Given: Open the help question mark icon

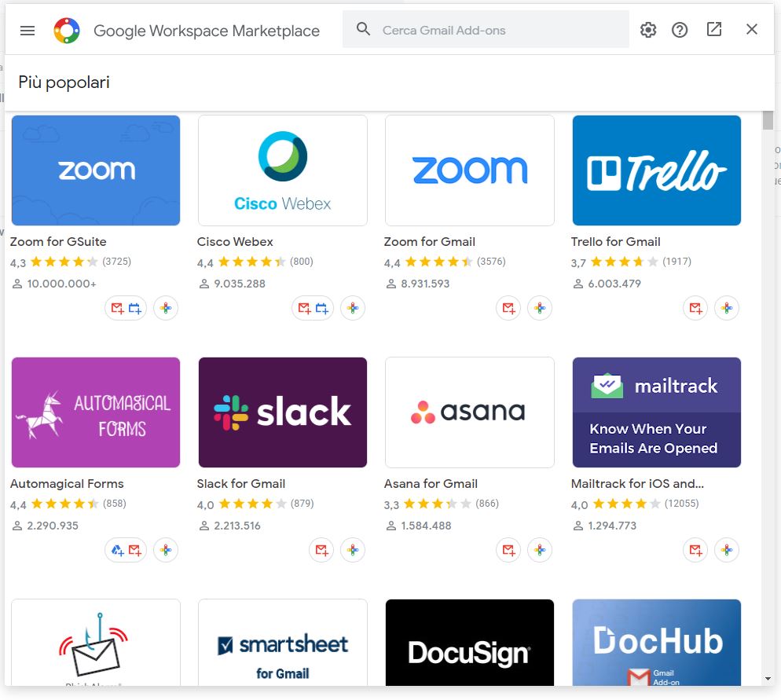Looking at the screenshot, I should [x=680, y=30].
